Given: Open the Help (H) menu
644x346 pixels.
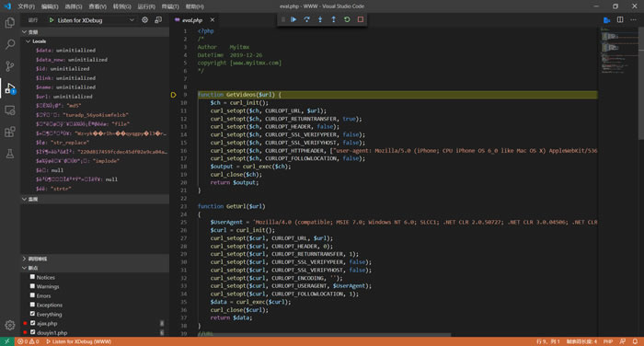Looking at the screenshot, I should [195, 6].
